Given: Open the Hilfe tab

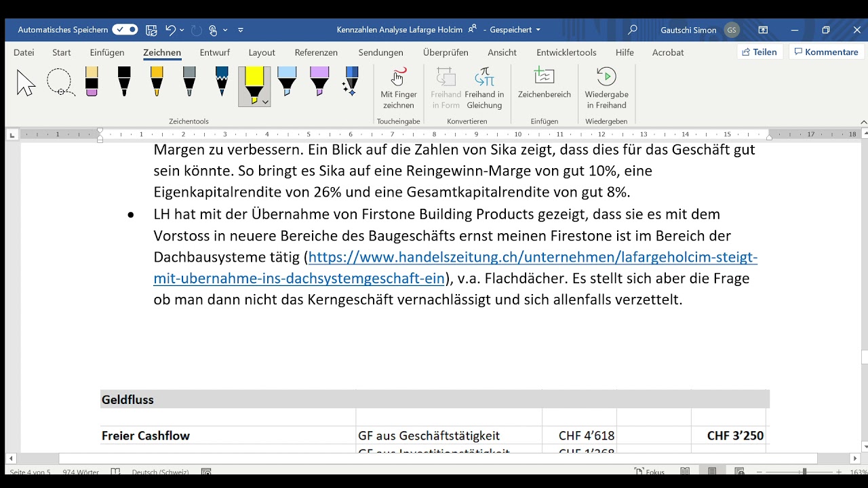Looking at the screenshot, I should (625, 52).
